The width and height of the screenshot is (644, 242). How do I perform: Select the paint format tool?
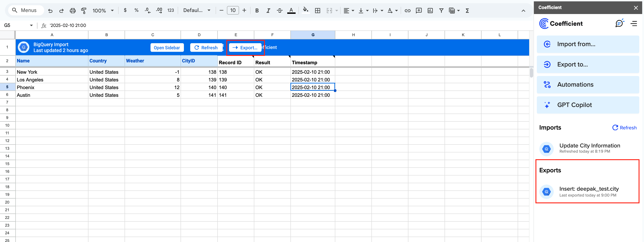84,11
